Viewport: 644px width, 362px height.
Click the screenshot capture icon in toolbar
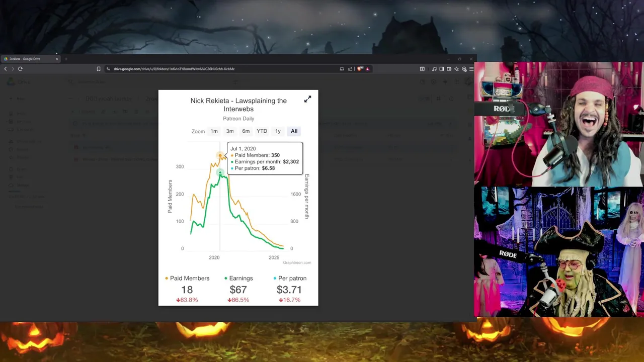point(422,69)
